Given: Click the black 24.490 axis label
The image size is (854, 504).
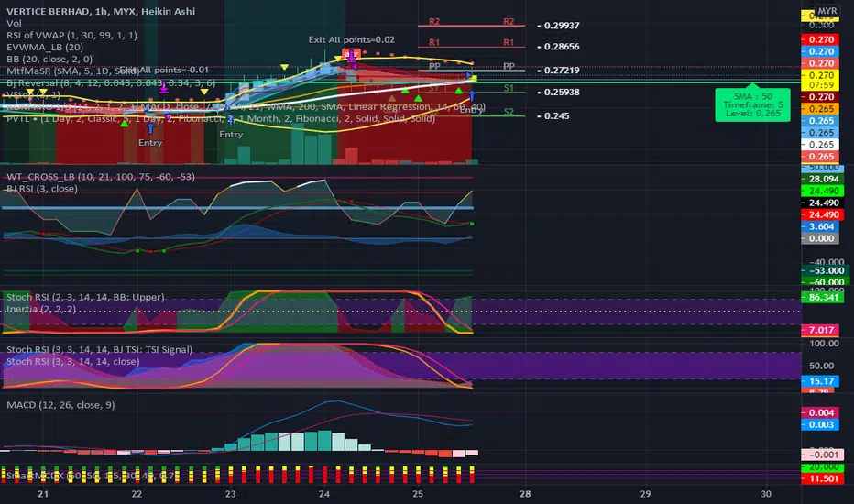Looking at the screenshot, I should click(x=823, y=203).
